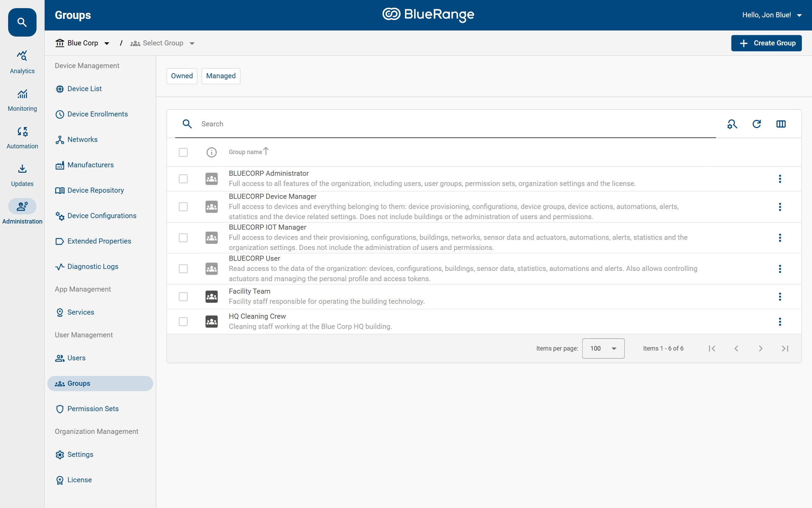Click the info icon in table header
Screen dimensions: 812x508
coord(211,152)
